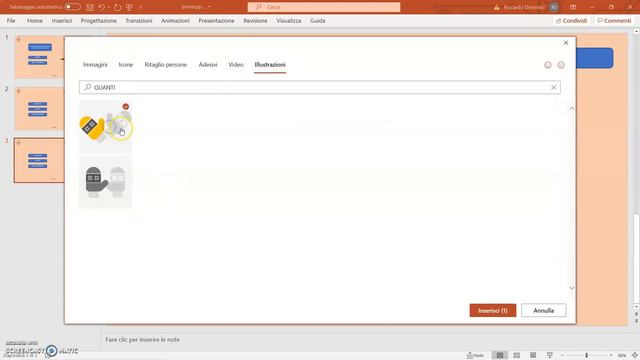Click zoom in plus button

611,356
